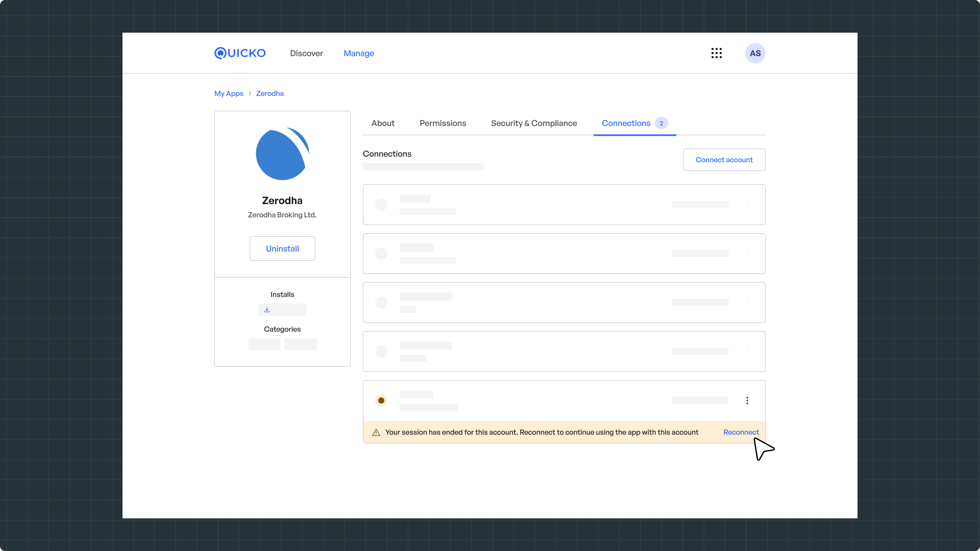Click the Categories label

point(282,329)
